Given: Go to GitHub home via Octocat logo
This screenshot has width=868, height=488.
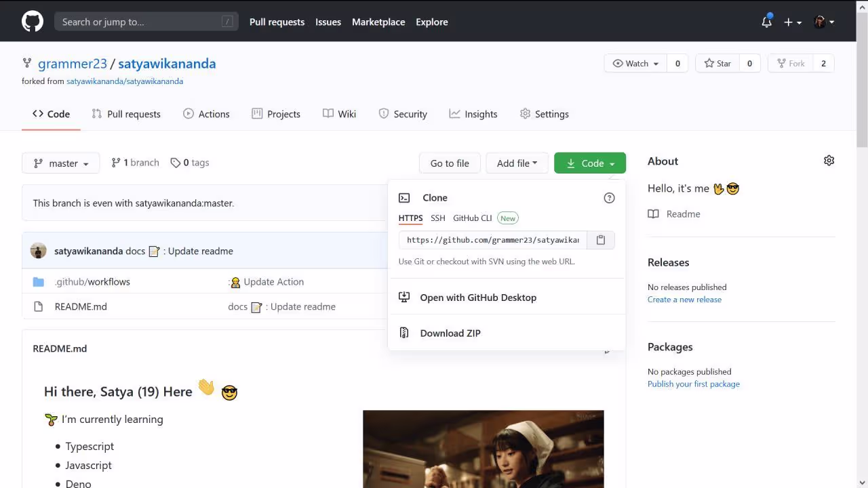Looking at the screenshot, I should click(x=33, y=22).
